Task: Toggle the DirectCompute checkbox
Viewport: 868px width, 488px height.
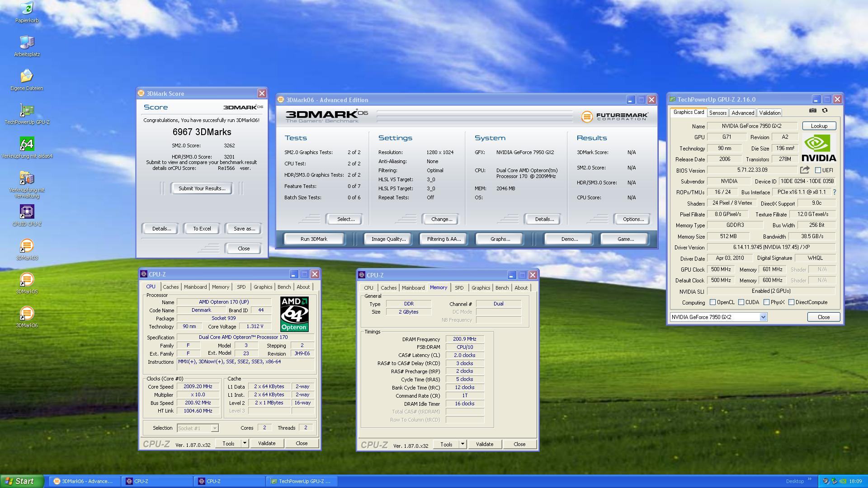Action: [x=791, y=302]
